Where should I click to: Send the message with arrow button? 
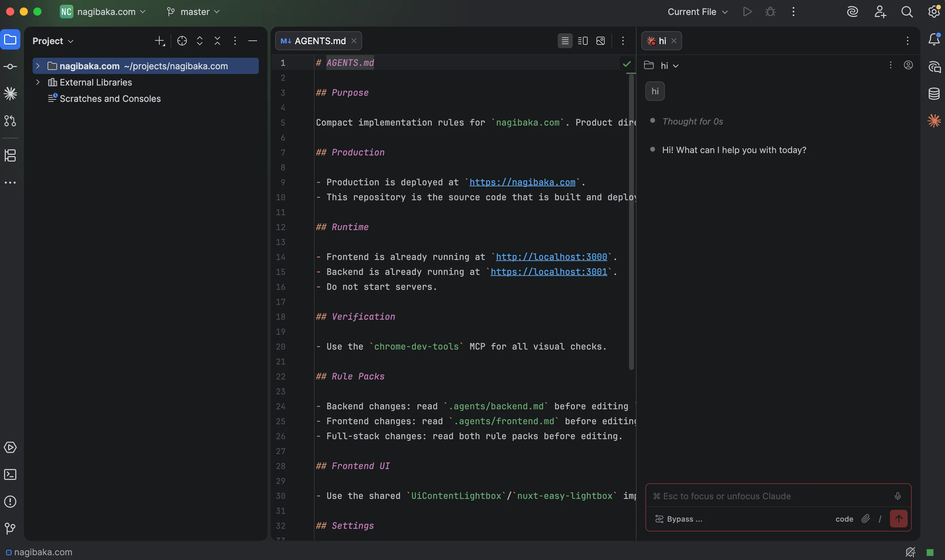click(898, 519)
